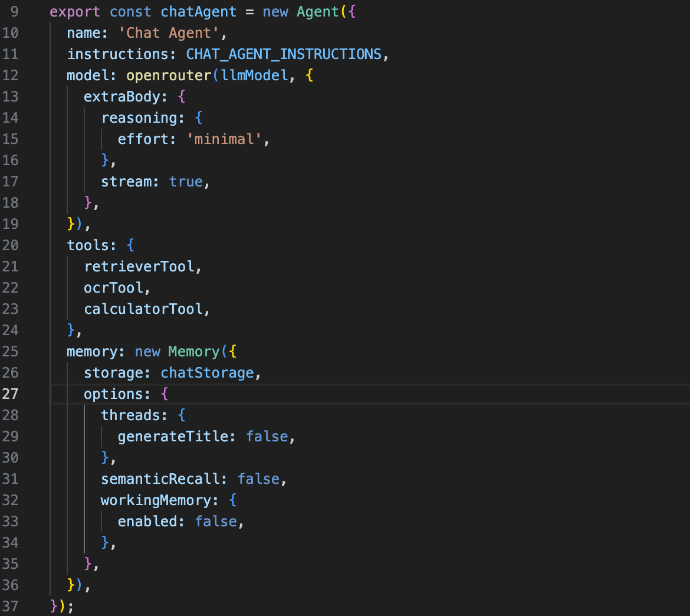Click the reasoning property key
Screen dimensions: 690x616
(x=139, y=118)
